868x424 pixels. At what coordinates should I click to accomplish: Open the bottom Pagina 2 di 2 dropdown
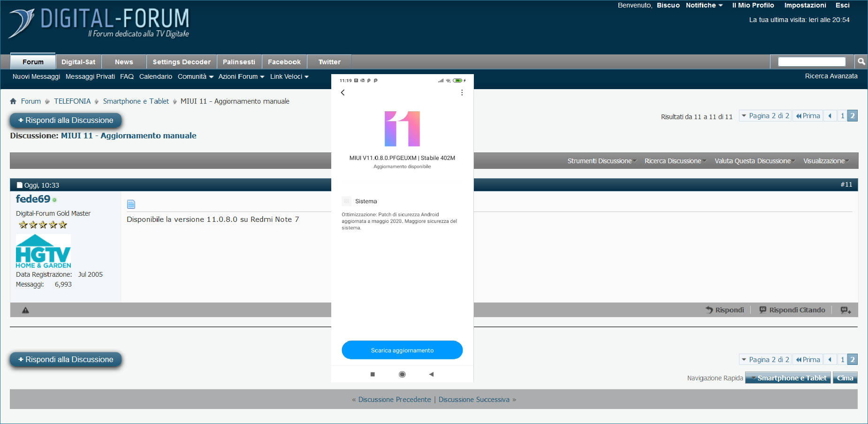[x=765, y=360]
